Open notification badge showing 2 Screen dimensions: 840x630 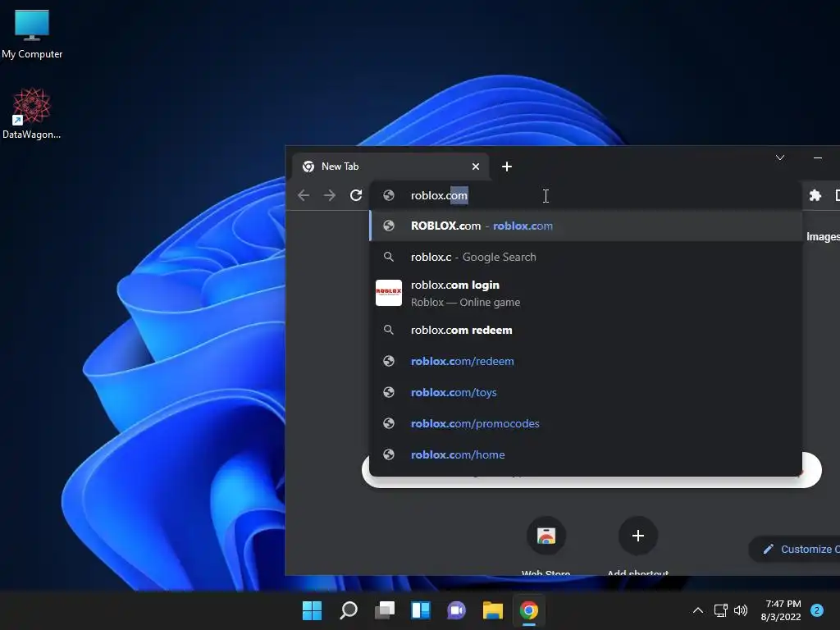click(817, 610)
